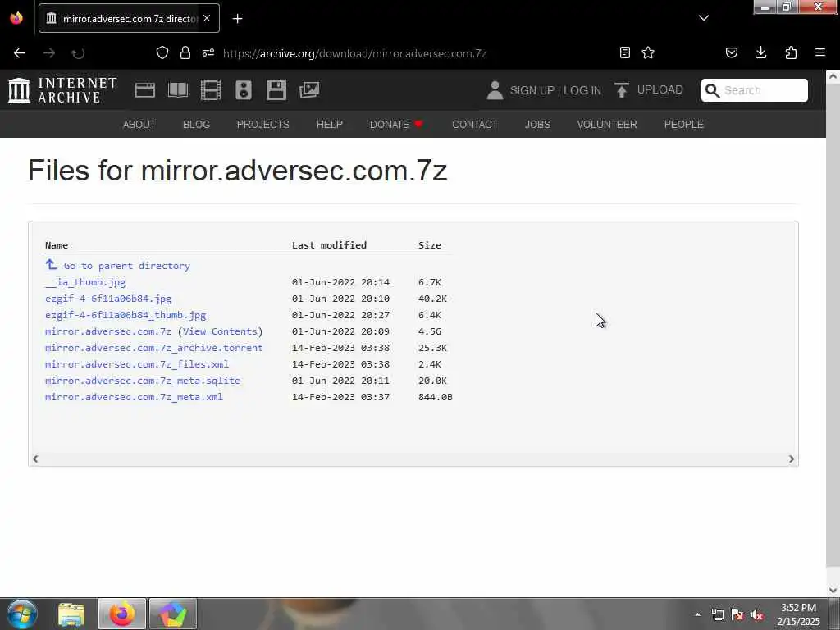
Task: Click the file listing scroll left arrow
Action: (35, 459)
